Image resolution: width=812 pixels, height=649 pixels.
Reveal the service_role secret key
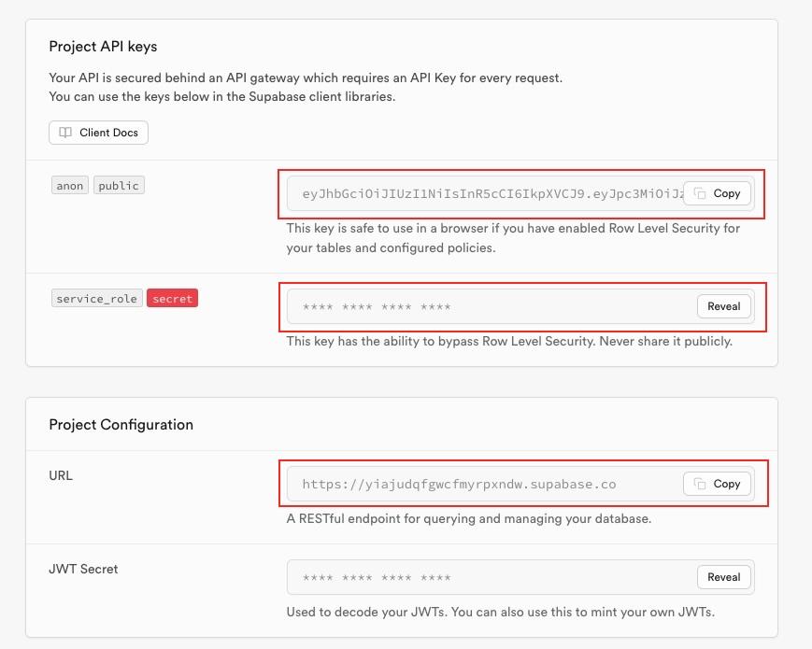click(723, 306)
